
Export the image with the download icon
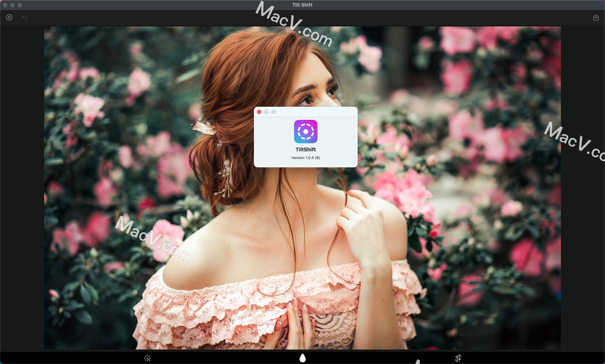pos(596,17)
